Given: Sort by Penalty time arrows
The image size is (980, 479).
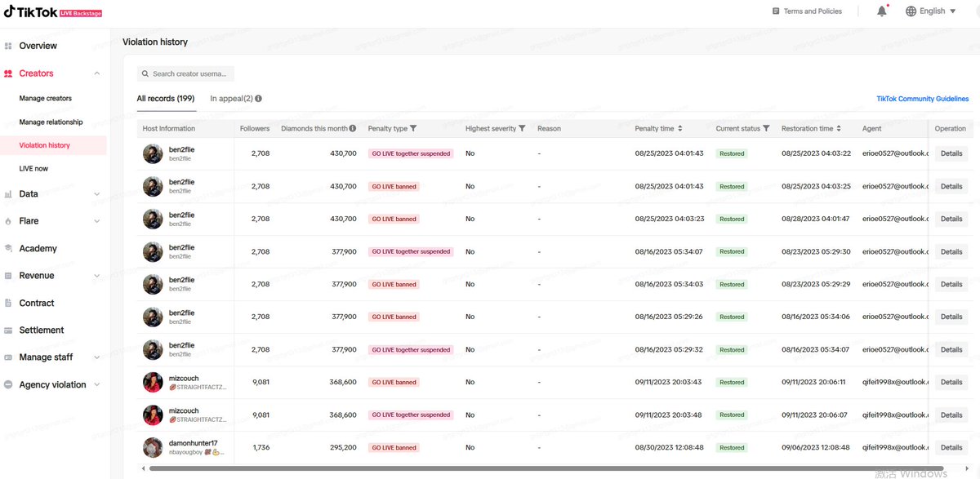Looking at the screenshot, I should (x=680, y=129).
